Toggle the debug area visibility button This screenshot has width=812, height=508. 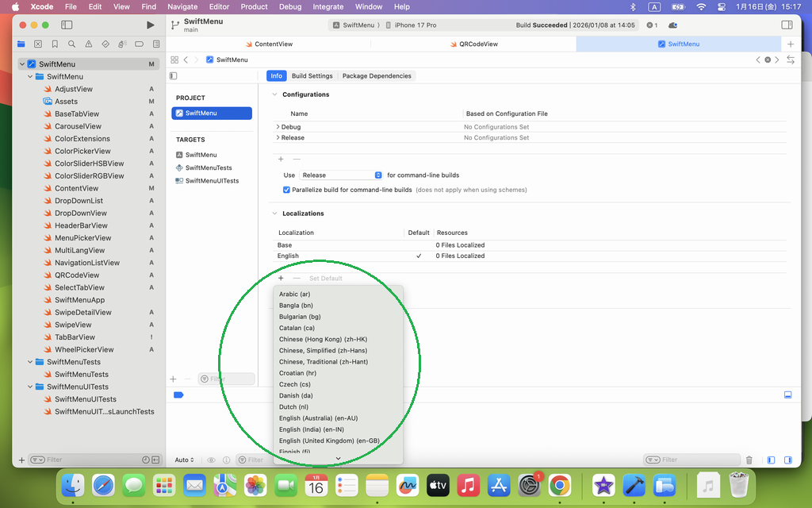(787, 394)
